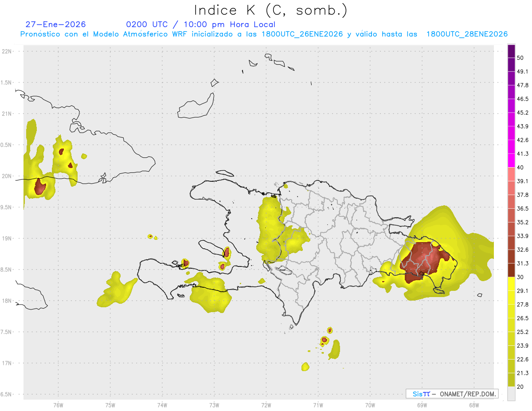Click the "50" value on color scale
Viewport: 532px width, 411px height.
pyautogui.click(x=520, y=58)
